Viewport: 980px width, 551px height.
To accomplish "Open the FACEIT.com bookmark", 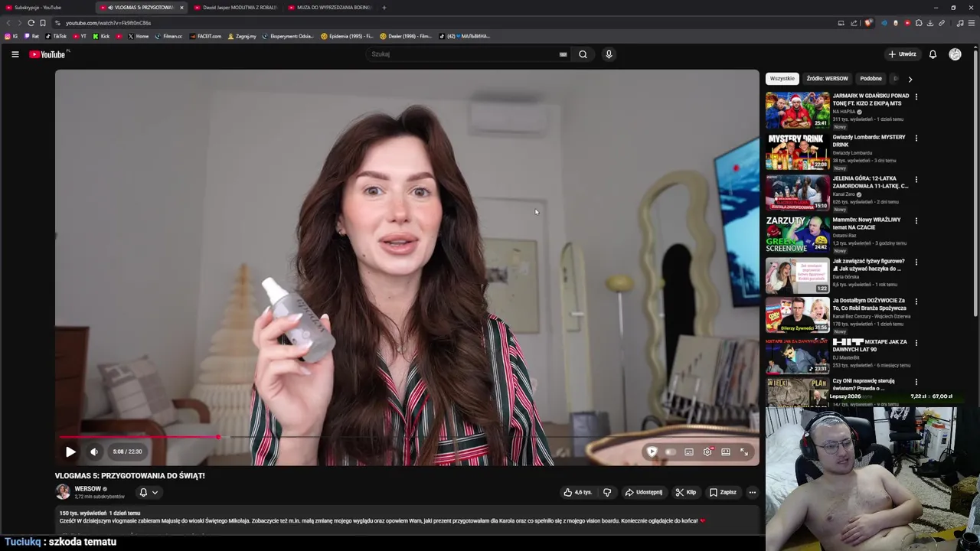I will (x=205, y=36).
